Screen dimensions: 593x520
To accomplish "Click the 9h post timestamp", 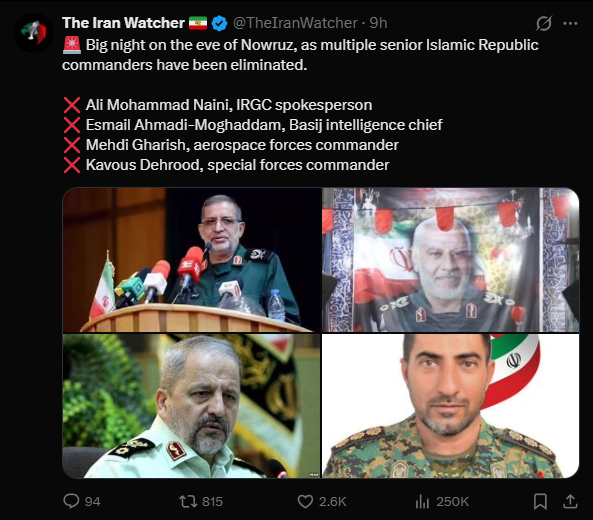I will pyautogui.click(x=378, y=23).
